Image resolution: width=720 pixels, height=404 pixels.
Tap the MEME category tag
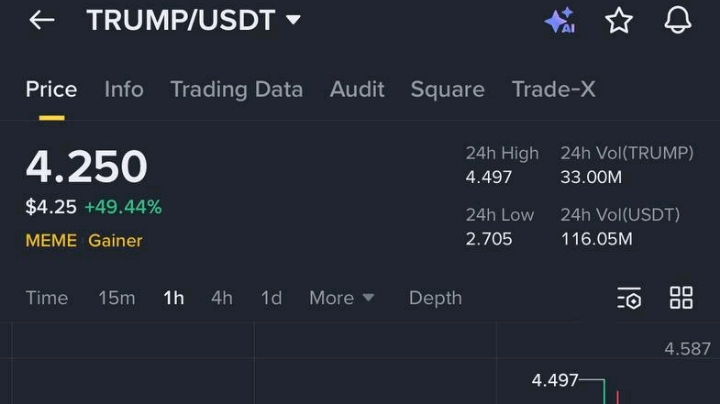point(51,241)
